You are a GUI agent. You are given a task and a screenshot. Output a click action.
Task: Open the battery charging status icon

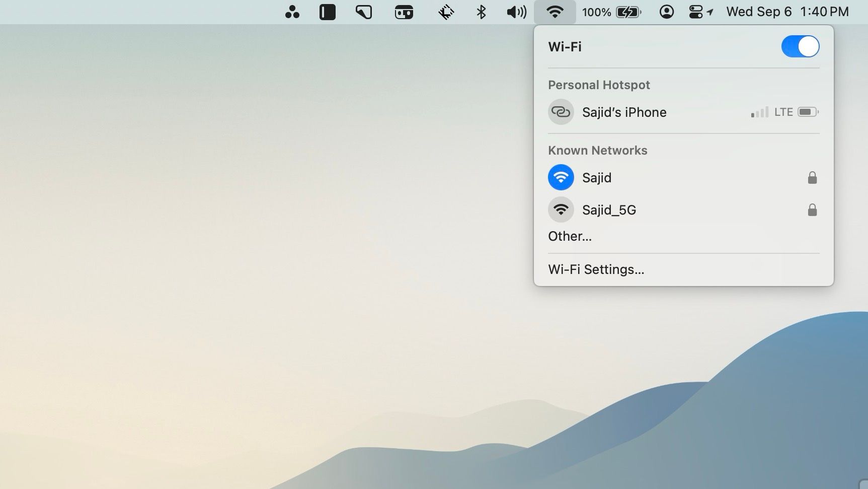pos(628,12)
